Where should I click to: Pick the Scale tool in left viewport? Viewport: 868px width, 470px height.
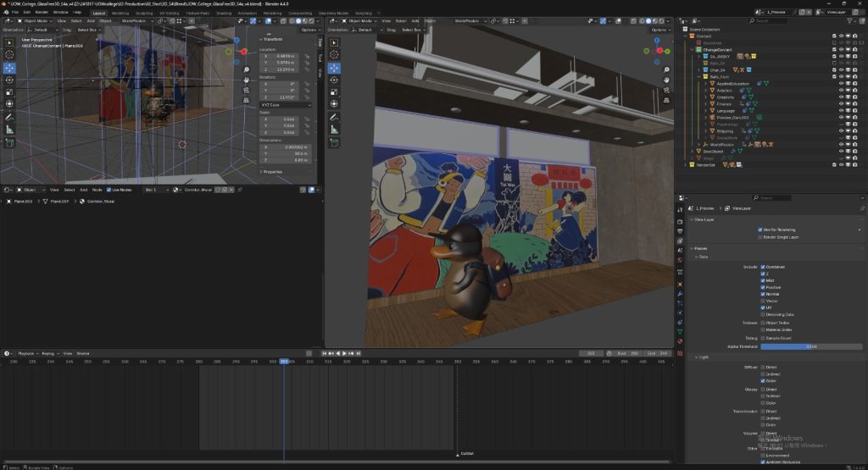click(x=9, y=91)
